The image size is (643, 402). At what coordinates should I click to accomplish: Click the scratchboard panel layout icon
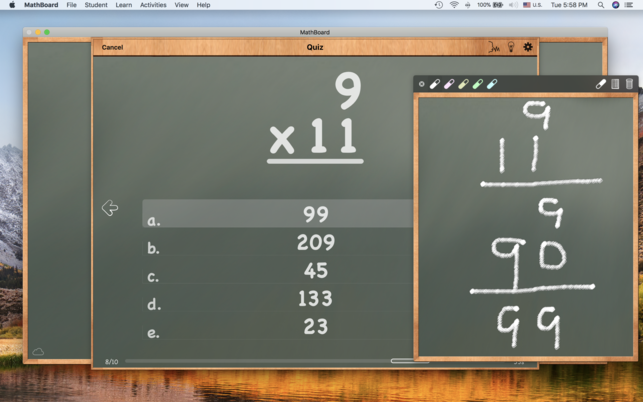[x=615, y=84]
